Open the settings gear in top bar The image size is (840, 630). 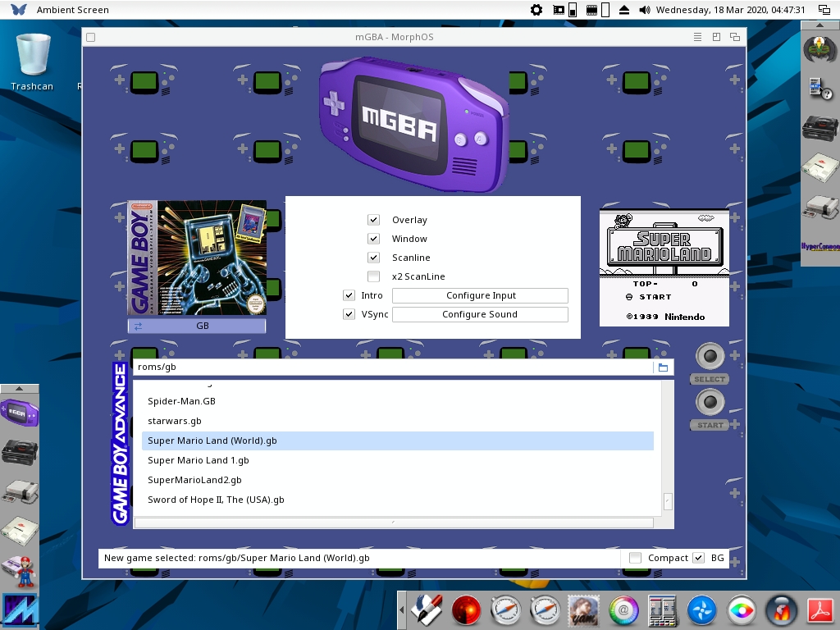tap(536, 10)
